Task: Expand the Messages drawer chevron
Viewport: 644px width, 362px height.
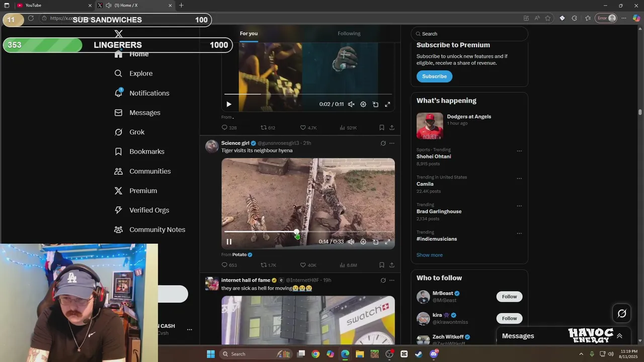Action: 619,336
